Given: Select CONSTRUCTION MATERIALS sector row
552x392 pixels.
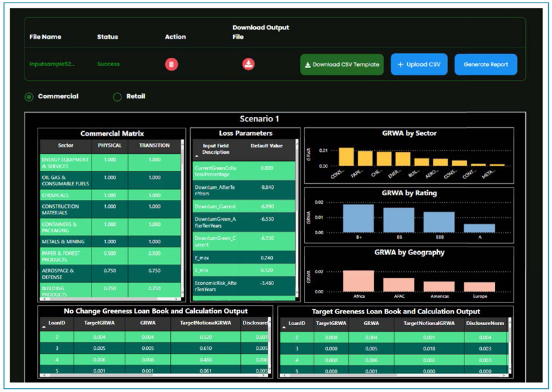Looking at the screenshot, I should 110,210.
